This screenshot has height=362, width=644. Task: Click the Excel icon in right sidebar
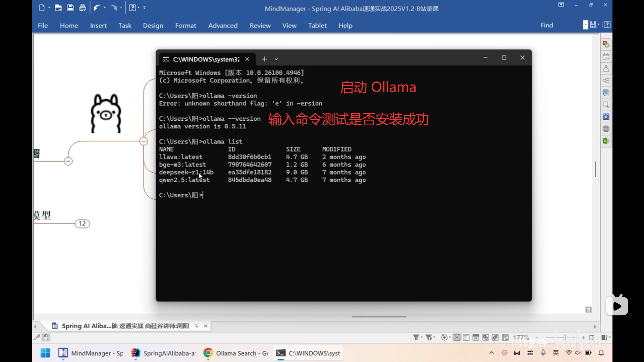pyautogui.click(x=606, y=141)
